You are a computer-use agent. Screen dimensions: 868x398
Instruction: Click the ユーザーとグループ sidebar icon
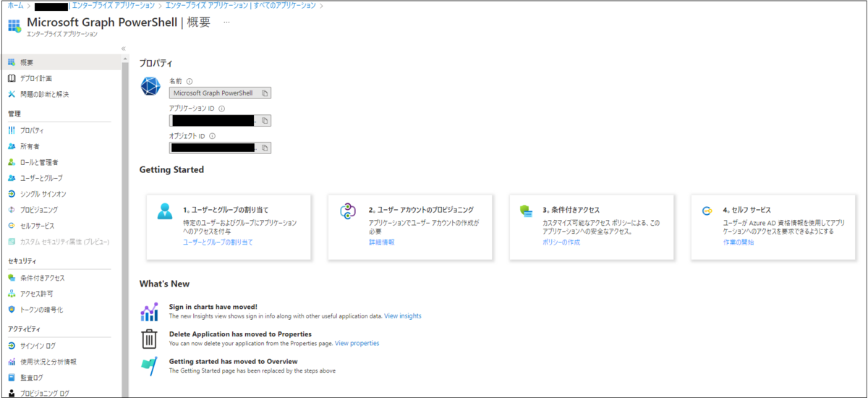(12, 178)
